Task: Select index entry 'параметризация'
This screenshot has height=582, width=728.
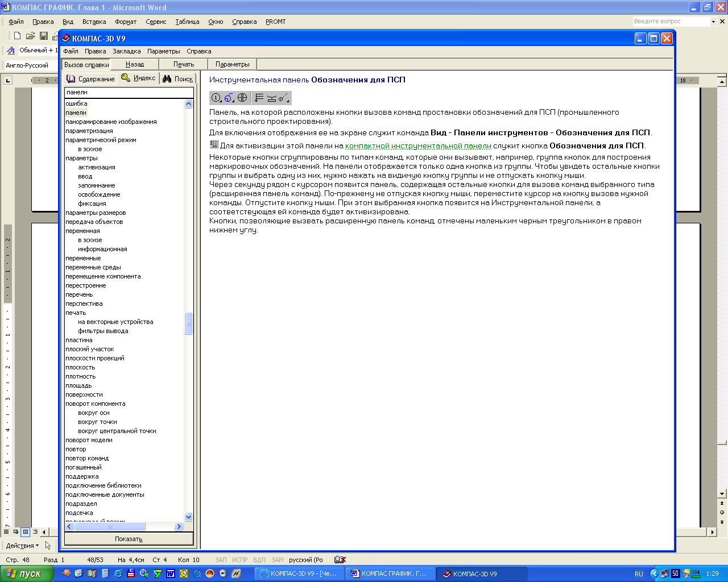Action: pos(89,131)
